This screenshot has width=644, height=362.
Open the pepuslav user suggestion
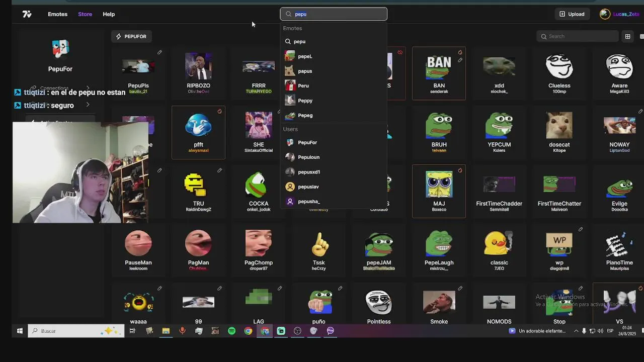[334, 187]
